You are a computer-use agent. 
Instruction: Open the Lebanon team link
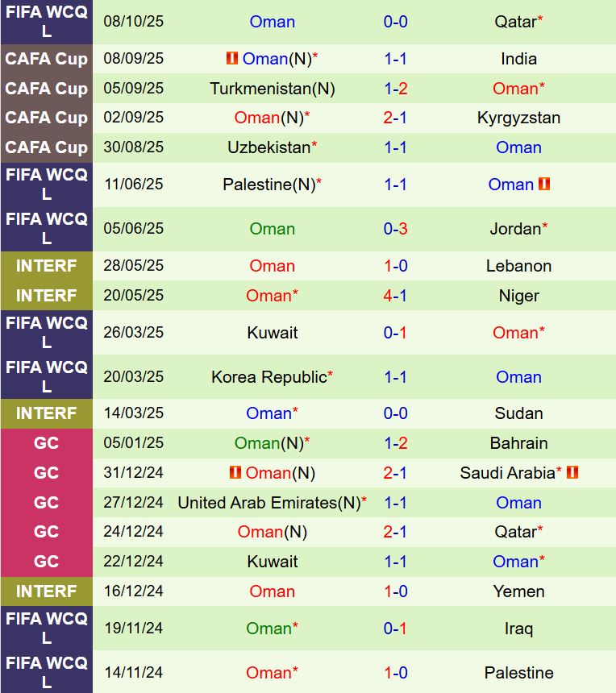point(518,266)
